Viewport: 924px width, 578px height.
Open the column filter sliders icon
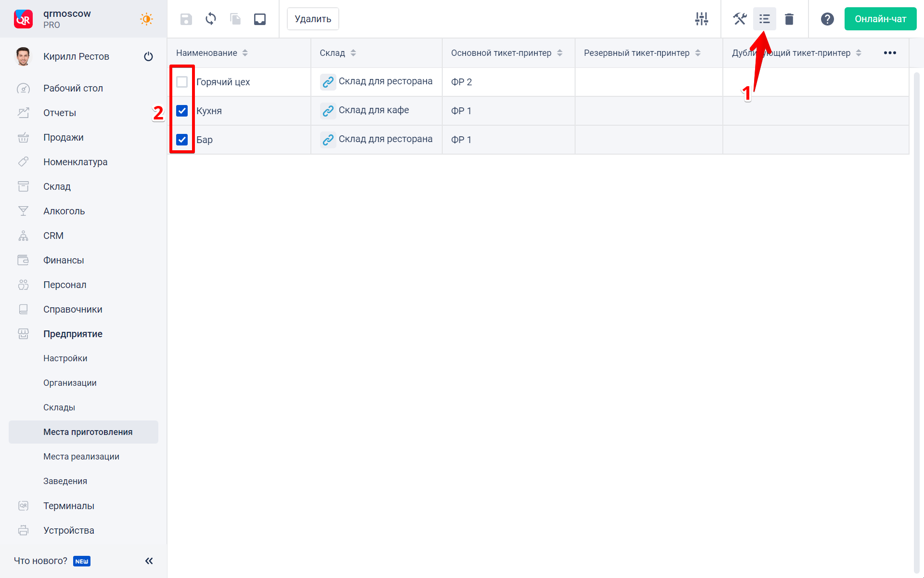tap(702, 19)
